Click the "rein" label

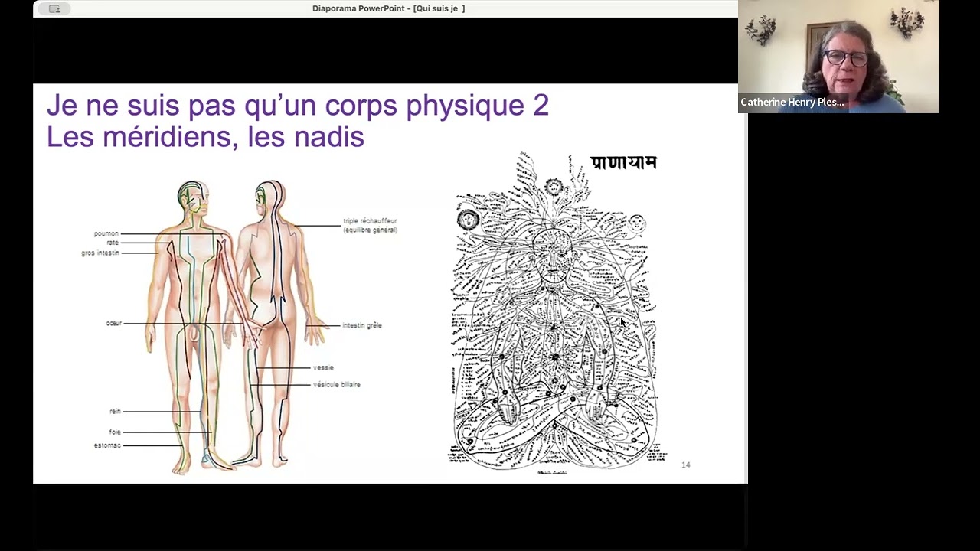click(115, 412)
